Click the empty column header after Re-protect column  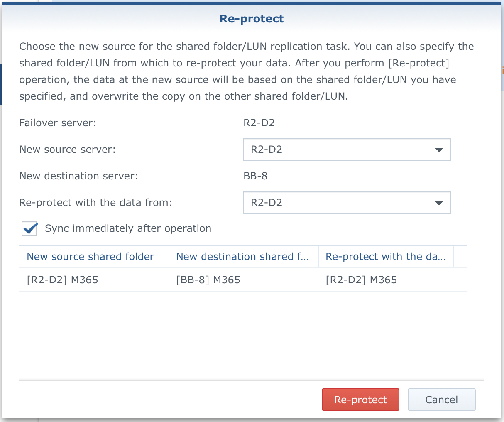tap(460, 257)
